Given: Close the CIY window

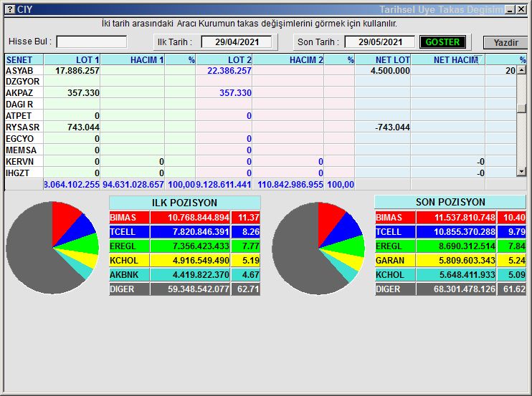Looking at the screenshot, I should [x=521, y=9].
